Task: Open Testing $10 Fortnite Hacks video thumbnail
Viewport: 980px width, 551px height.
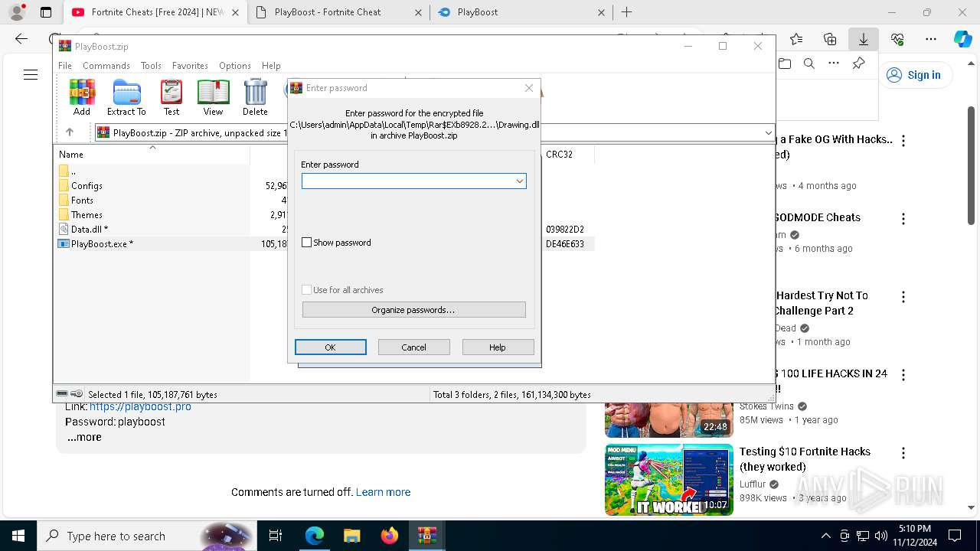Action: click(x=669, y=480)
